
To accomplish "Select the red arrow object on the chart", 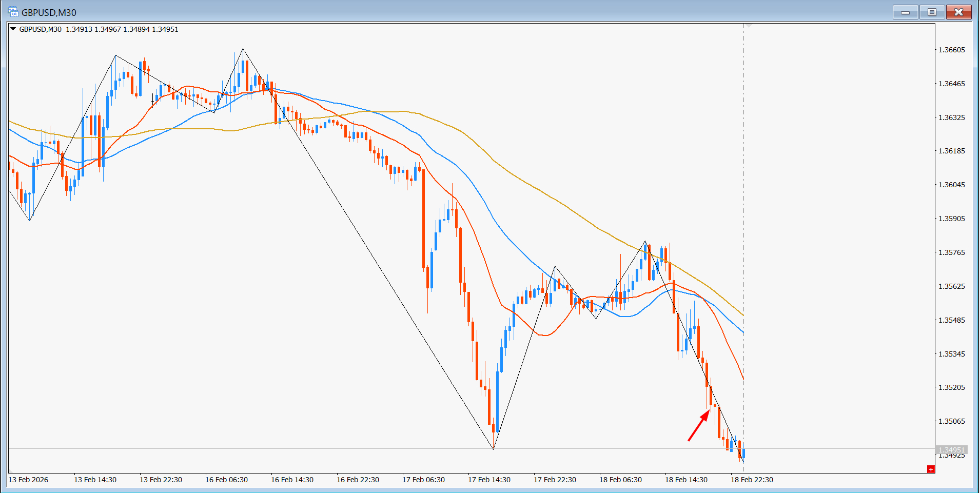I will point(699,426).
